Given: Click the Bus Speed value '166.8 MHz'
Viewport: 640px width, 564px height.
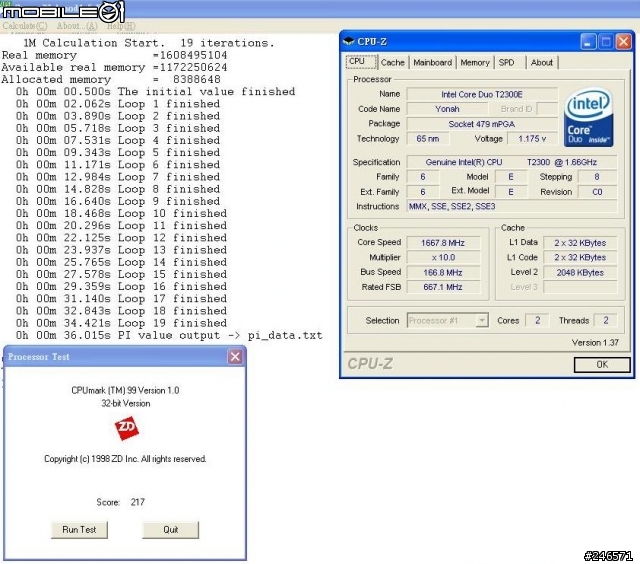Looking at the screenshot, I should point(443,272).
